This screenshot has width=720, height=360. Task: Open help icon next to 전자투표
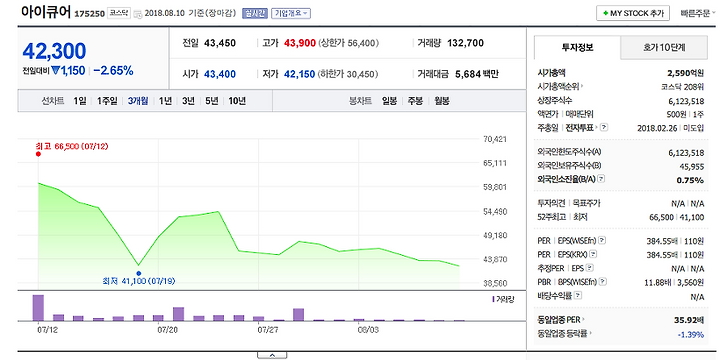(604, 127)
